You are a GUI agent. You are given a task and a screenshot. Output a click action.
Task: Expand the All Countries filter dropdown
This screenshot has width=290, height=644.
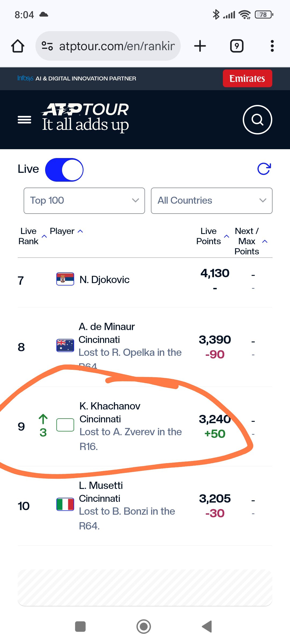coord(212,201)
